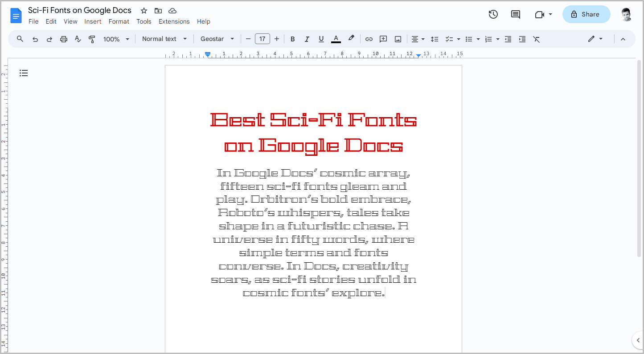Viewport: 644px width, 354px height.
Task: Open the spelling and grammar check
Action: click(78, 39)
